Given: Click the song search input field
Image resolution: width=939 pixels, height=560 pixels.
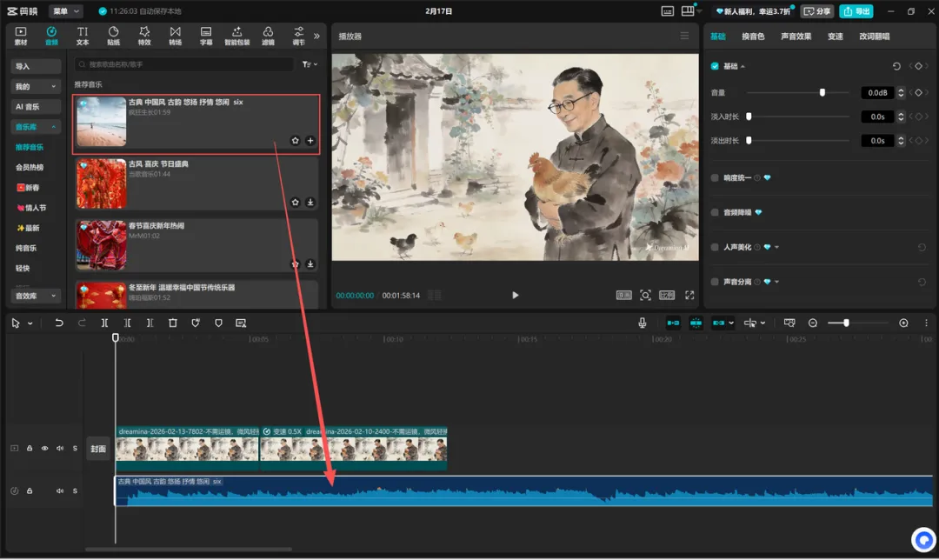Looking at the screenshot, I should [184, 64].
